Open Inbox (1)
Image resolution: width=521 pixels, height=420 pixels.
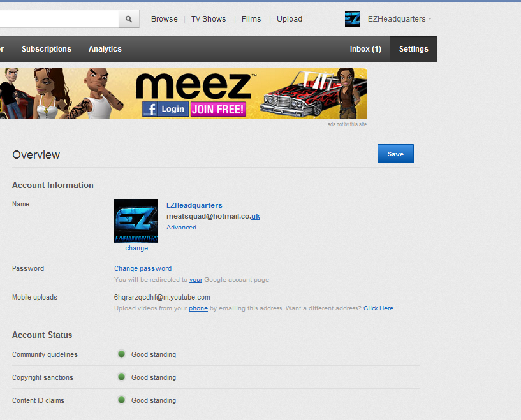click(365, 49)
